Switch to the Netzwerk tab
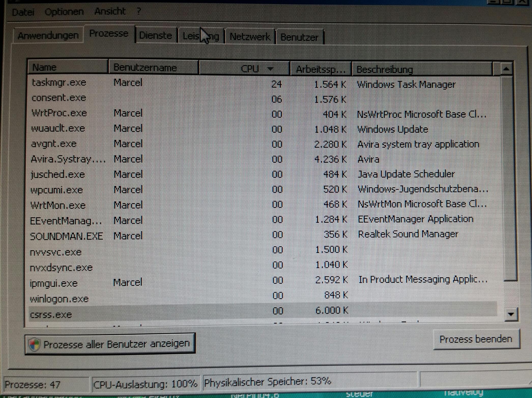Image resolution: width=532 pixels, height=398 pixels. (x=250, y=37)
